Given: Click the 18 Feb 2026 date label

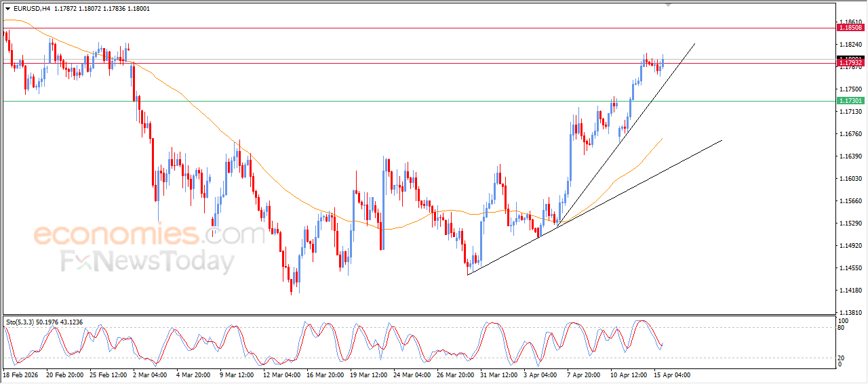Looking at the screenshot, I should [22, 375].
